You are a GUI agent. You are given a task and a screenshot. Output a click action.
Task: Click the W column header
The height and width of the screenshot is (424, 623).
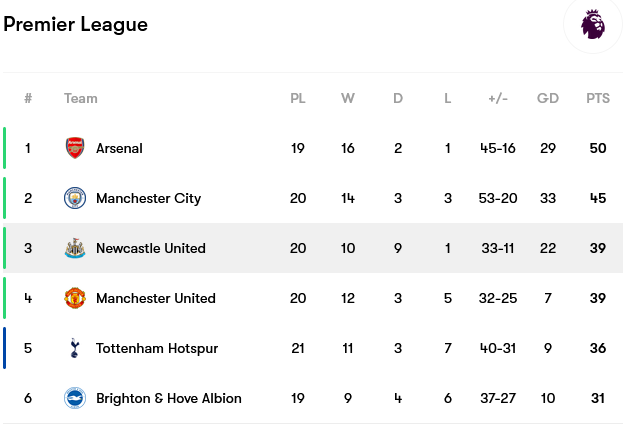click(348, 98)
